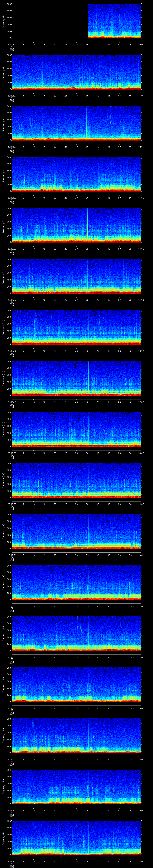The width and height of the screenshot is (153, 868).
Task: Click the Frequency (Hz) label of 20:09:00 panel
Action: [3, 21]
